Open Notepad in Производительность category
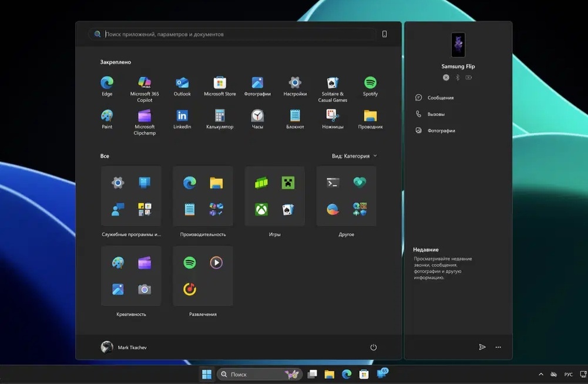Image resolution: width=588 pixels, height=384 pixels. tap(189, 209)
